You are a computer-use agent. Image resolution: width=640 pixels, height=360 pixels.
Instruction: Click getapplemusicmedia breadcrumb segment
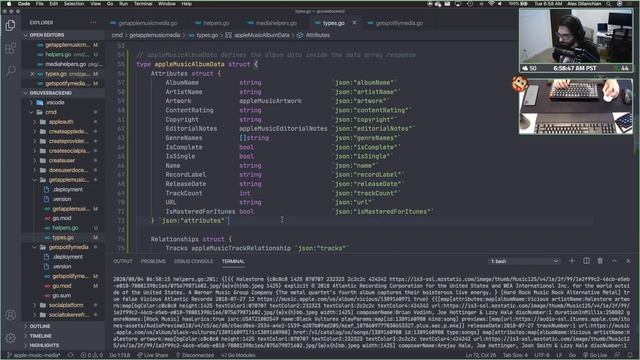tap(155, 35)
